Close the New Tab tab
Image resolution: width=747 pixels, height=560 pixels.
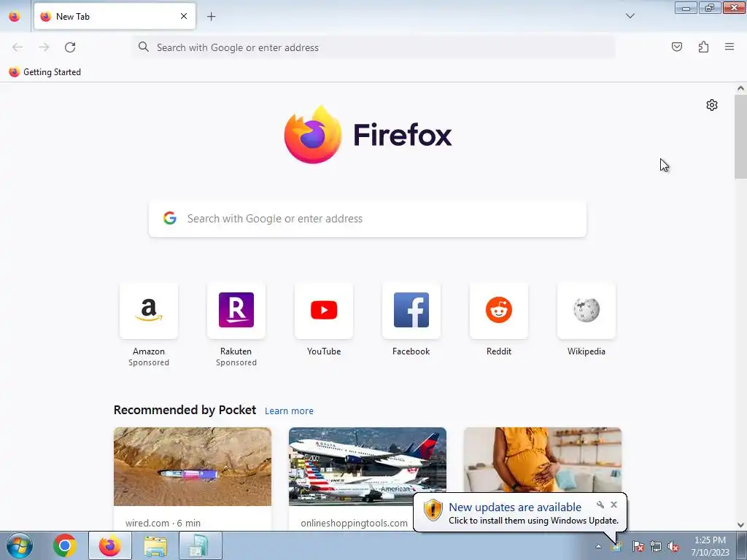(183, 16)
